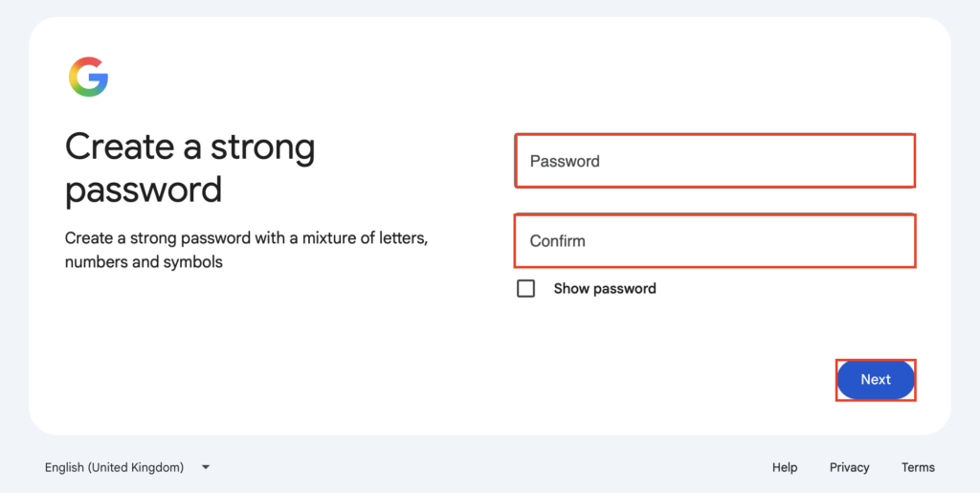Screen dimensions: 980x493
Task: Open the Privacy link
Action: 850,467
